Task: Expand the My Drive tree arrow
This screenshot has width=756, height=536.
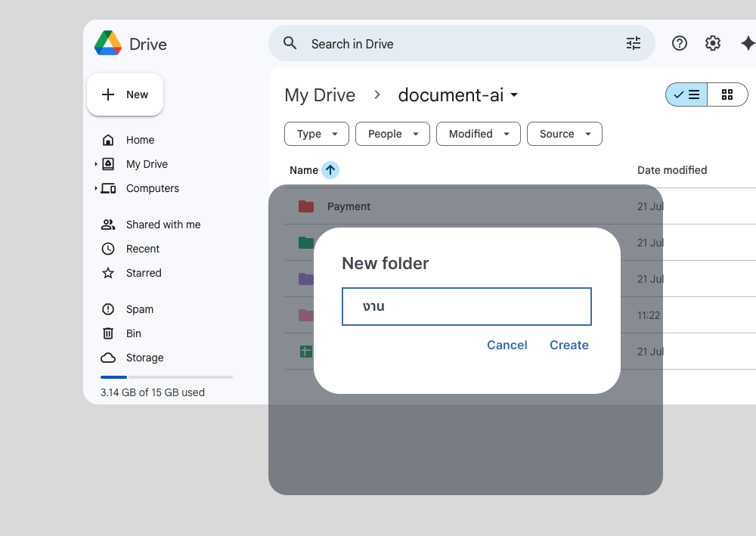Action: [x=96, y=164]
